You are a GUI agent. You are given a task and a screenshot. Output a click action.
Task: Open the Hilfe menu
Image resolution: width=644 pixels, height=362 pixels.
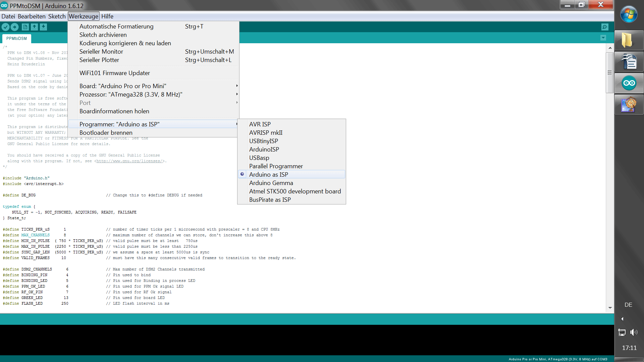(107, 16)
